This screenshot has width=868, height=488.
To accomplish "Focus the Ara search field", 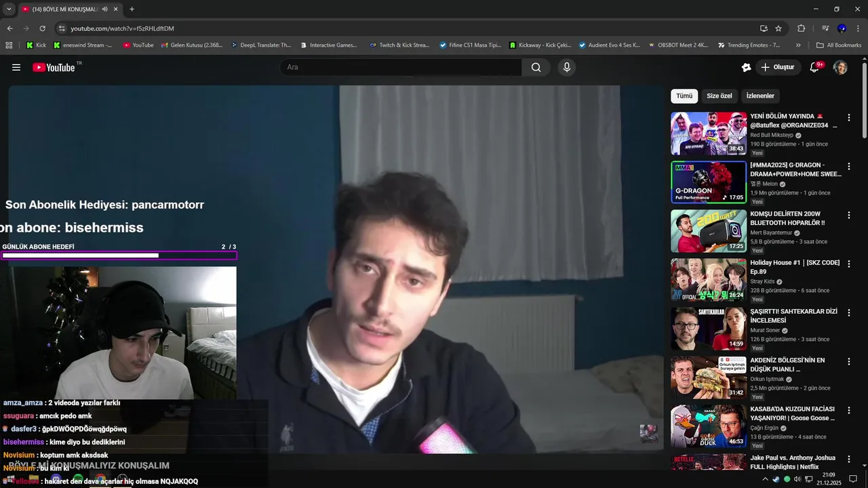I will (400, 67).
